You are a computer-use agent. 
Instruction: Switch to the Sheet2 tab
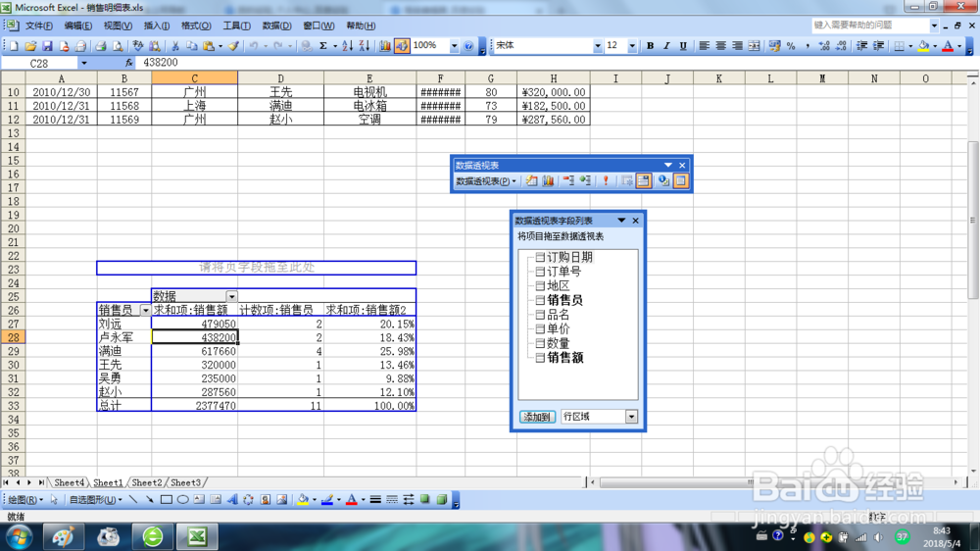click(x=147, y=482)
